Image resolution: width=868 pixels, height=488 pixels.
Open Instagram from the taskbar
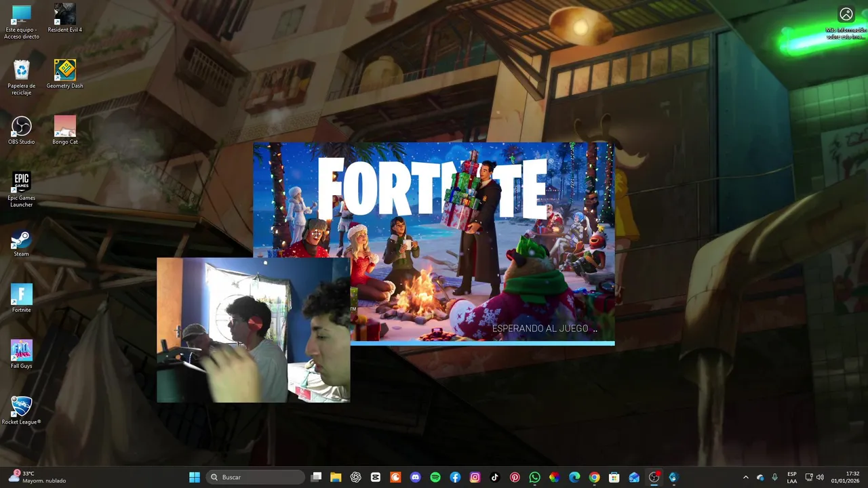click(475, 477)
